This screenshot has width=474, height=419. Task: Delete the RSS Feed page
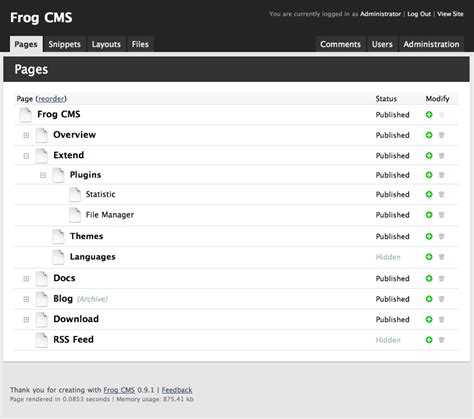click(442, 340)
